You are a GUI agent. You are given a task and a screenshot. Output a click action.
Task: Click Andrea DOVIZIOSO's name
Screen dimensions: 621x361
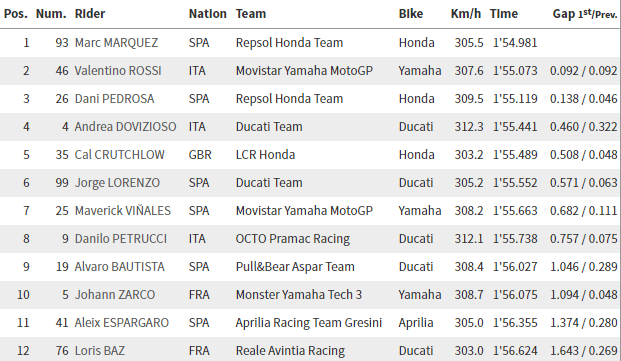tap(125, 127)
